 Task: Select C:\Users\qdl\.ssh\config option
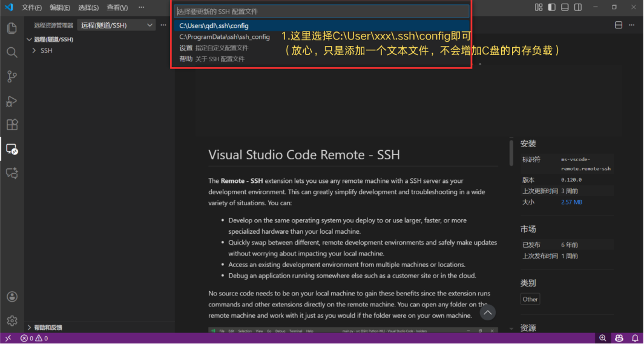321,25
